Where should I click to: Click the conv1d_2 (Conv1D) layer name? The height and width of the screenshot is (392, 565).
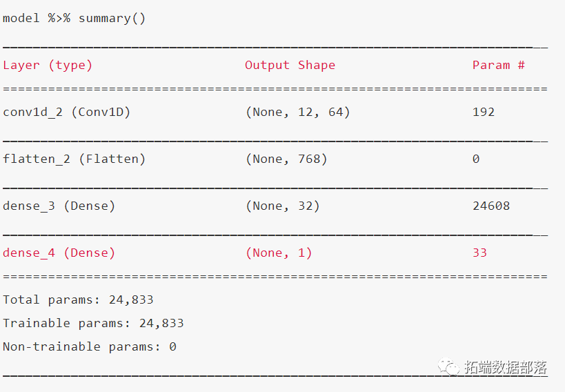(x=67, y=112)
